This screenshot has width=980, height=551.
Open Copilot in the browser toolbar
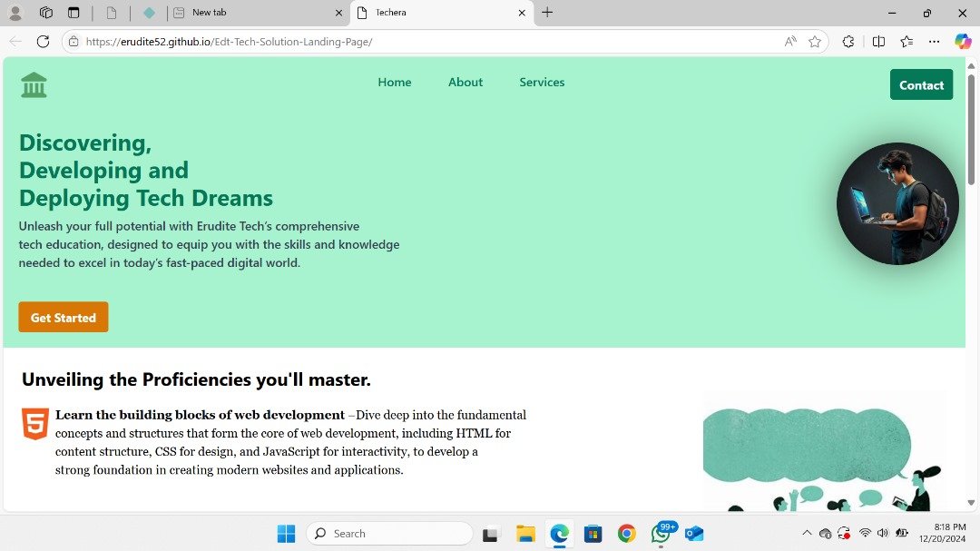click(964, 41)
